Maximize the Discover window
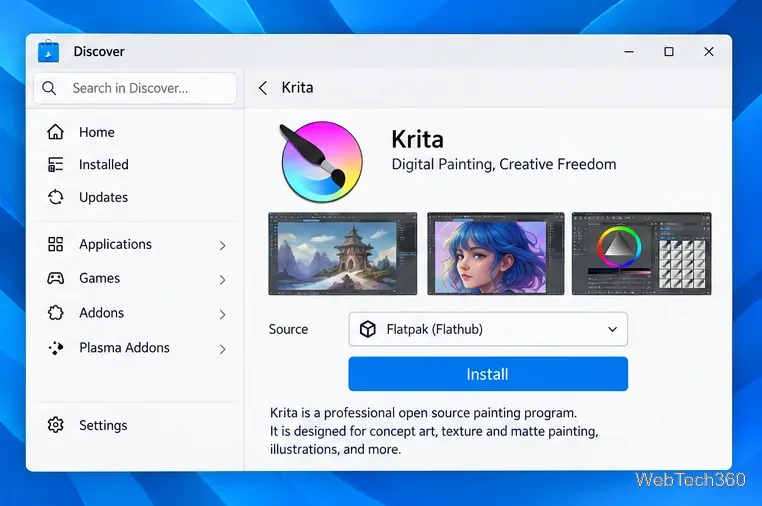 pos(669,52)
